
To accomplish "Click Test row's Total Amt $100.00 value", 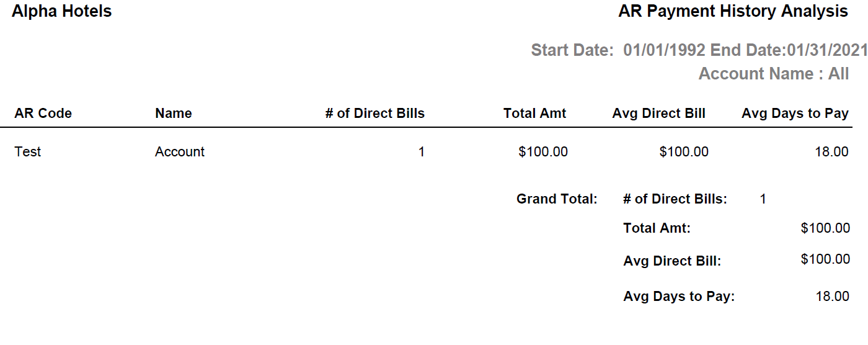I will pos(543,152).
